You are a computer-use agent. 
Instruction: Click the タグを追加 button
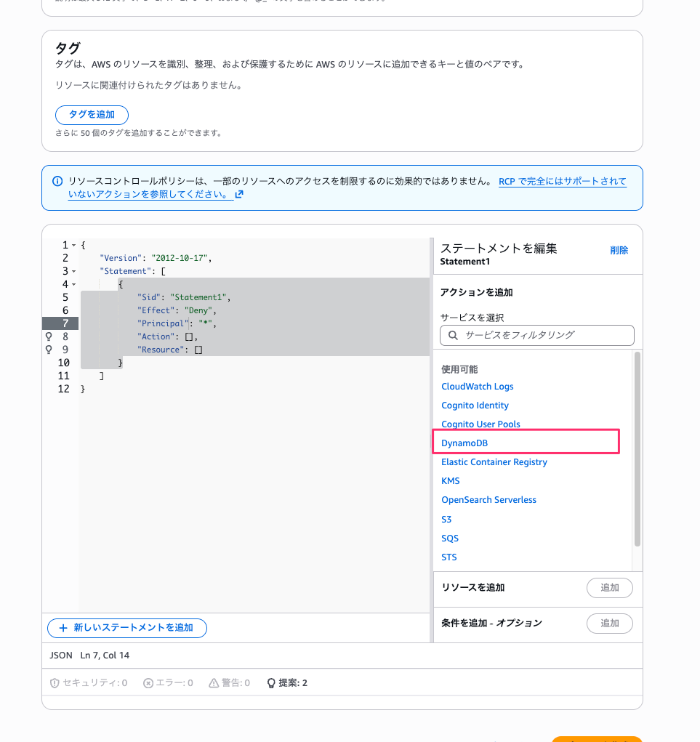click(x=92, y=115)
